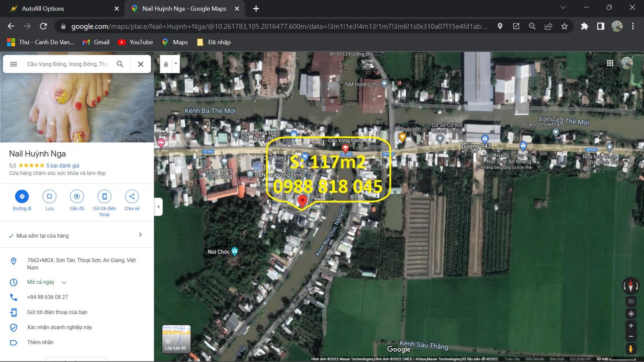This screenshot has height=362, width=644.
Task: Click the address bar URL
Action: coord(279,27)
